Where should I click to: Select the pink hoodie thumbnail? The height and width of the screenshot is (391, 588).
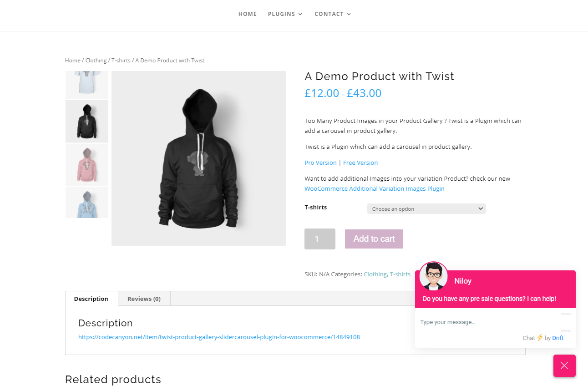[87, 165]
